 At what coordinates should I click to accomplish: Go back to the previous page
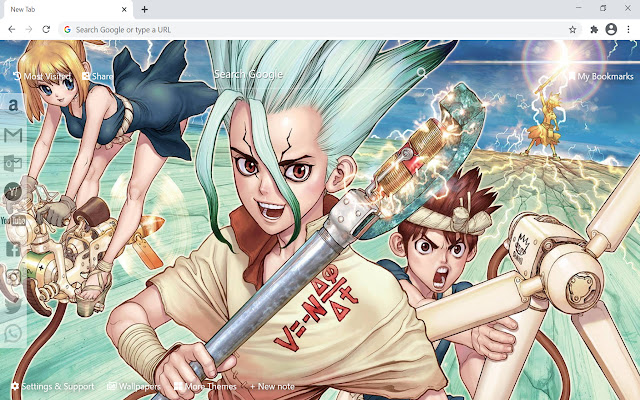[x=12, y=29]
